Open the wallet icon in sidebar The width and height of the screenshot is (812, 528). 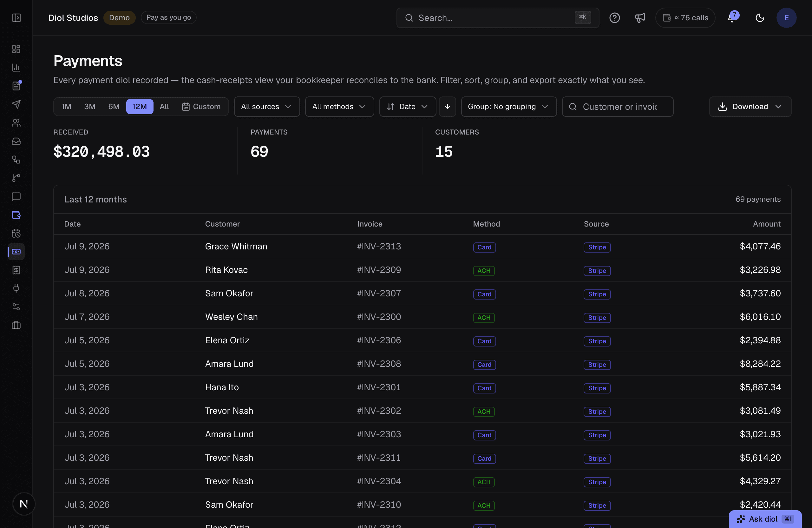click(x=16, y=215)
